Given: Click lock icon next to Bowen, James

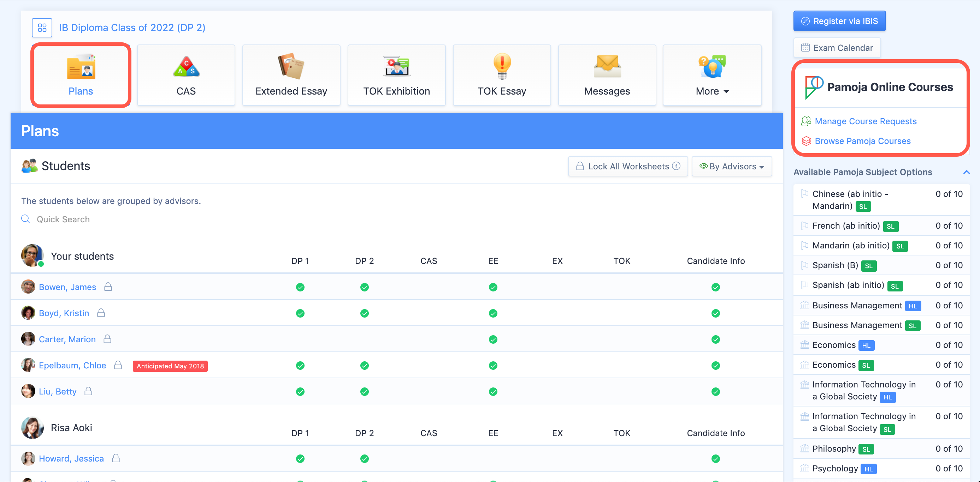Looking at the screenshot, I should (108, 287).
